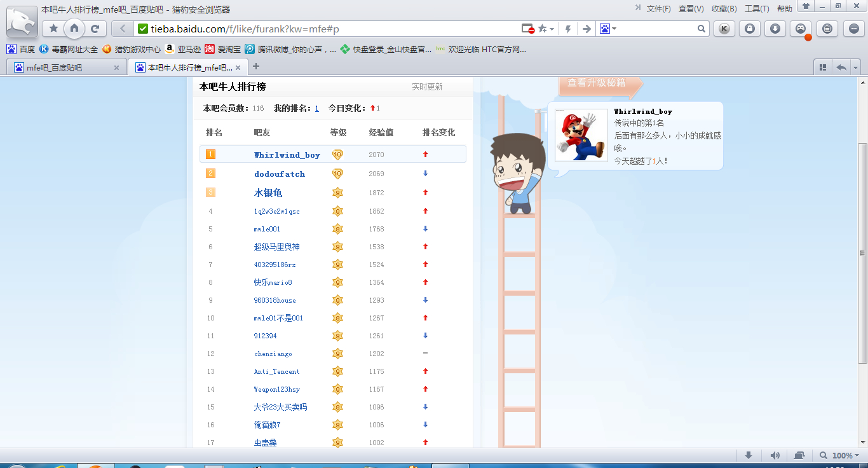Open the 快盘登录 bookmark
The width and height of the screenshot is (868, 468).
click(x=386, y=49)
